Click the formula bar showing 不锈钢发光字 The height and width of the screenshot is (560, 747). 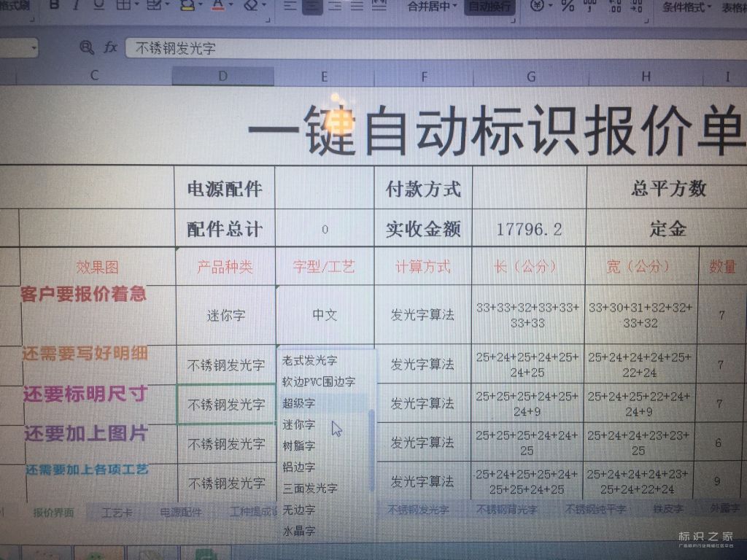(436, 48)
